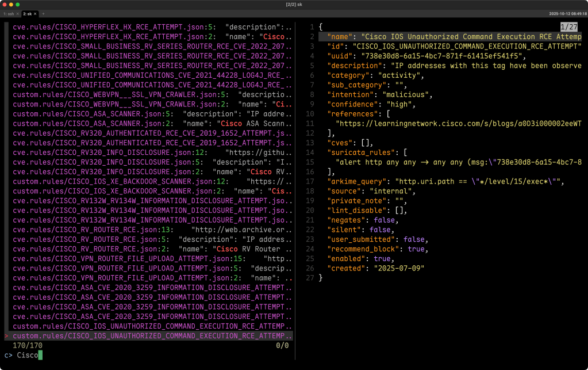Screen dimensions: 588x370
Task: Open a new tab with plus icon
Action: tap(43, 13)
